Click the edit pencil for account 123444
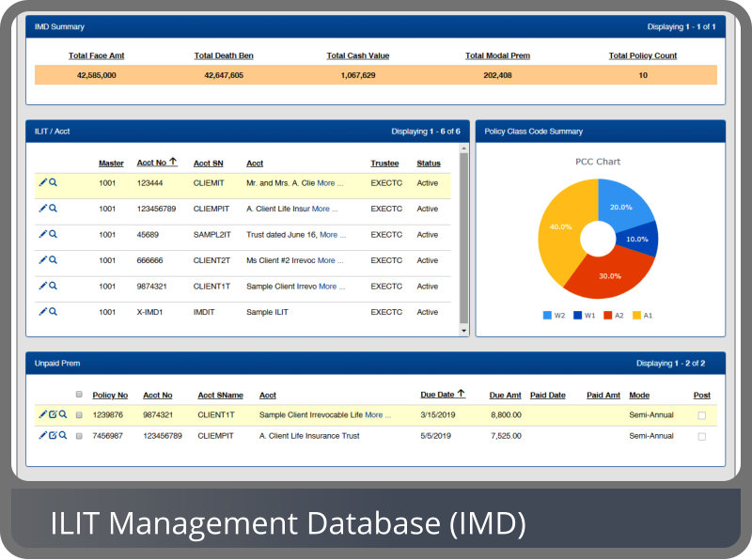 42,182
